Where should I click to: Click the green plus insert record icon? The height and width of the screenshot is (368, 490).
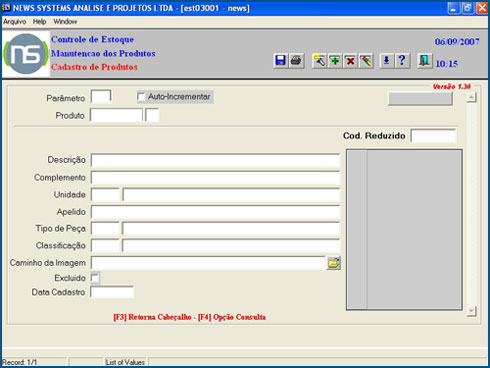(x=335, y=61)
